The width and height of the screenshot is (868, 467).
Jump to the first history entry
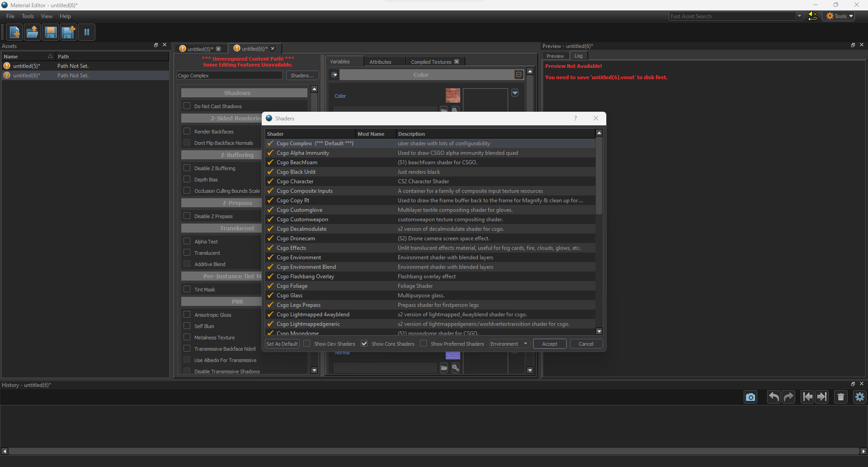click(x=807, y=397)
